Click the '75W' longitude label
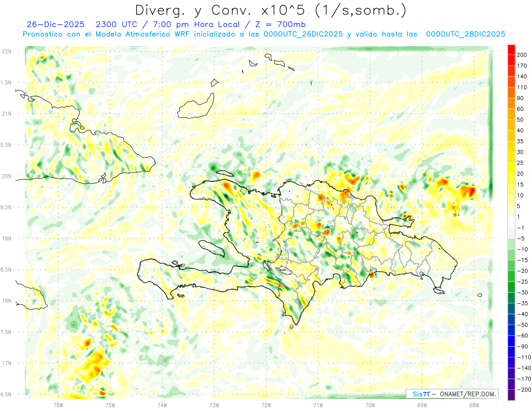This screenshot has height=411, width=532. tap(110, 405)
